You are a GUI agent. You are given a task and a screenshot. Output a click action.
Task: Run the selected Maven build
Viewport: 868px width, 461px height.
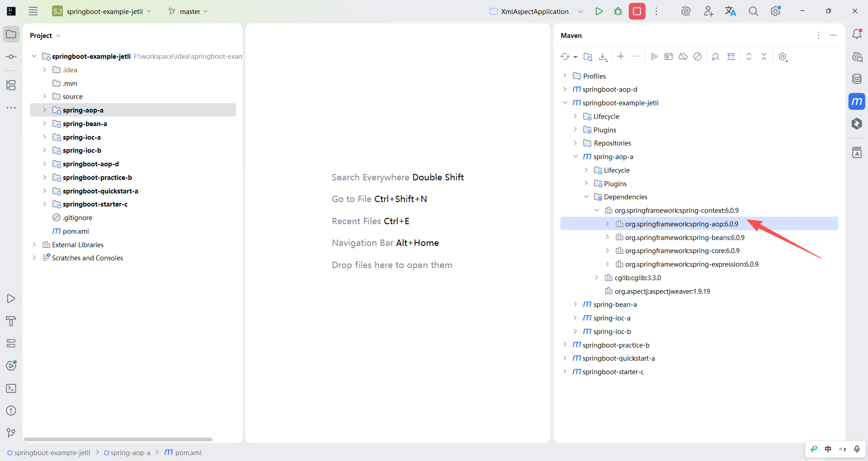[654, 56]
